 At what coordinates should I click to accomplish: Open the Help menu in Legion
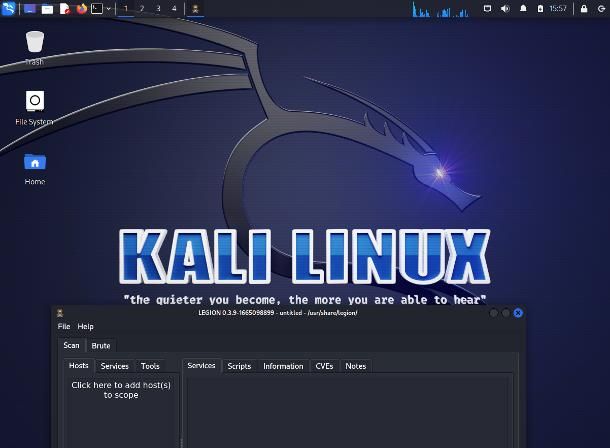tap(86, 326)
